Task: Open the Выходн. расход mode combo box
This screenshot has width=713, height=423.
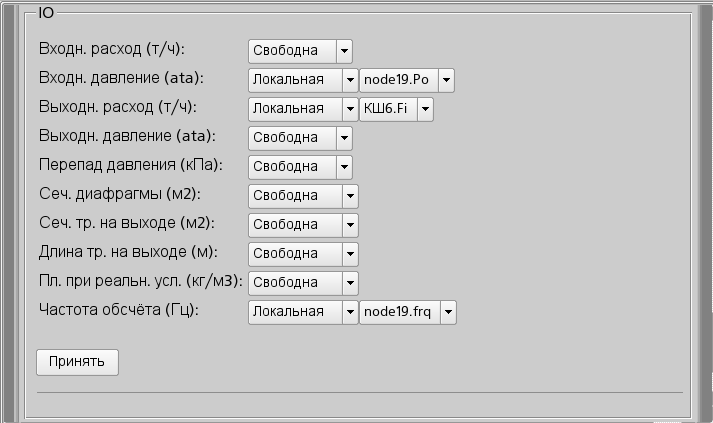Action: click(302, 108)
